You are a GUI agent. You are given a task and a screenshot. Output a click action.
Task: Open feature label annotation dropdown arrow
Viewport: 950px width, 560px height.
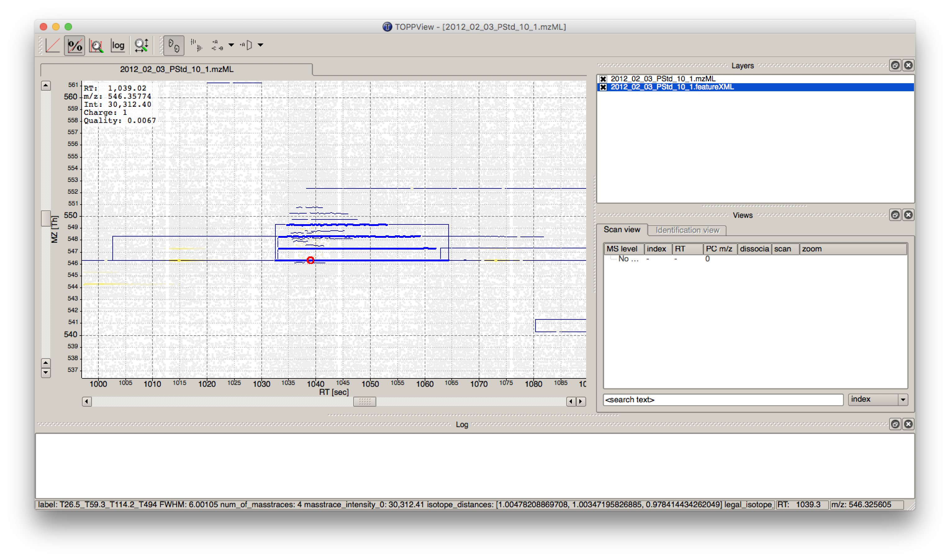(231, 45)
